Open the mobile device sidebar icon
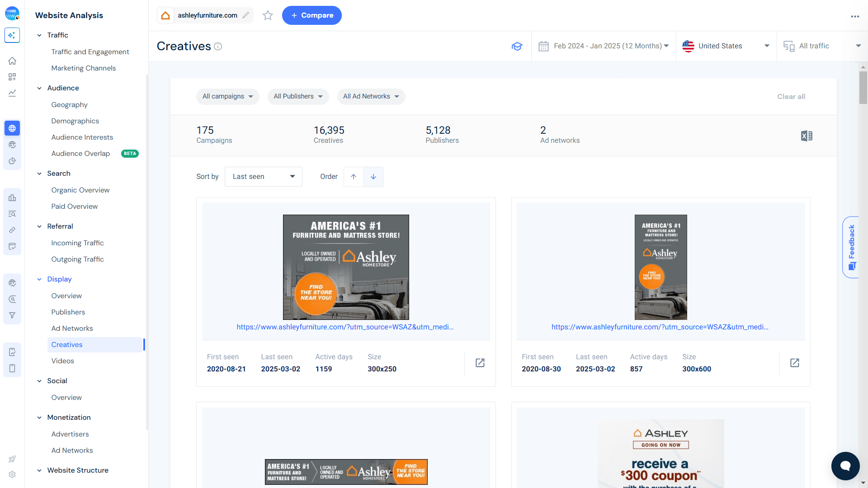 pos(12,368)
